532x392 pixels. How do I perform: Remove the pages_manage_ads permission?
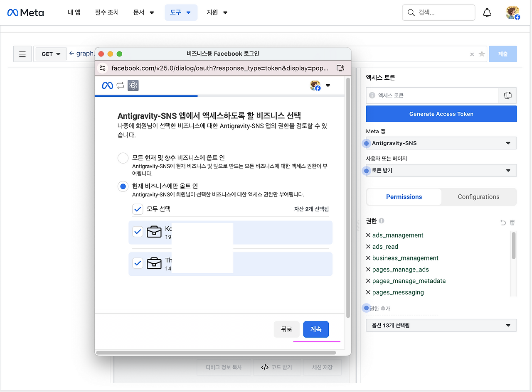(x=368, y=269)
